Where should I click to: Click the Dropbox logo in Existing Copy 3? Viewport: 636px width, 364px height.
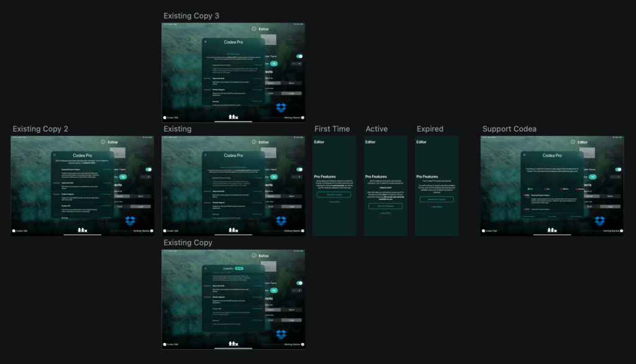pyautogui.click(x=281, y=107)
